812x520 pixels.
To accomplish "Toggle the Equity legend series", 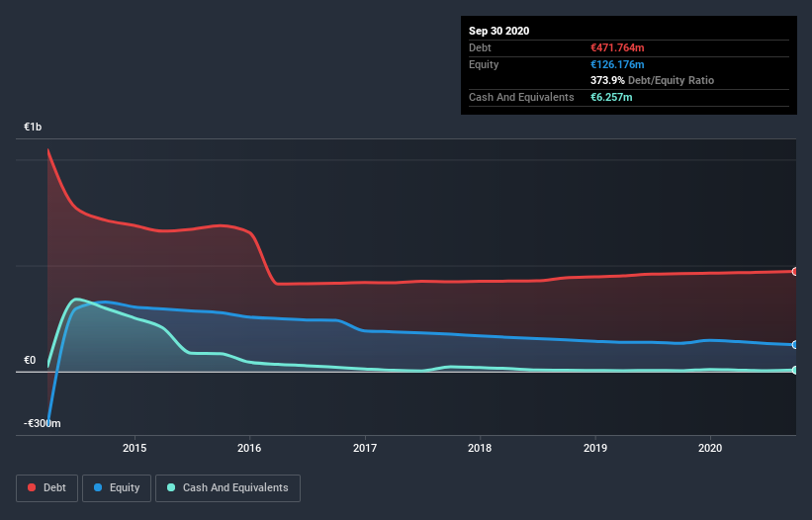I will tap(117, 488).
